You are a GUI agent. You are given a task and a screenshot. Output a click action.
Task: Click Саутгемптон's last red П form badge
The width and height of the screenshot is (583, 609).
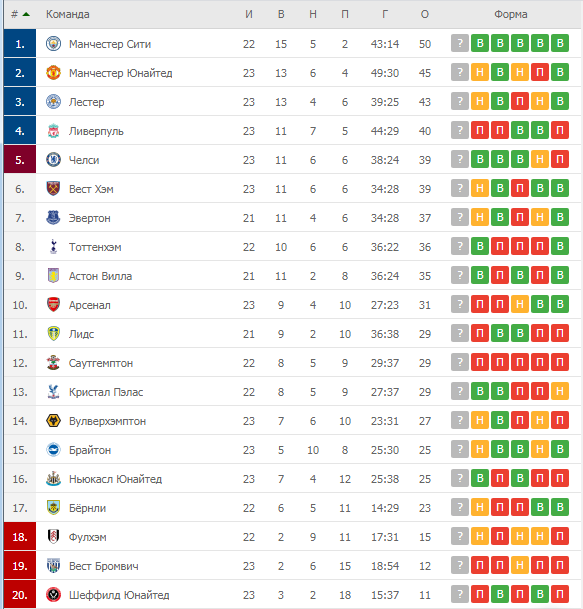[560, 362]
